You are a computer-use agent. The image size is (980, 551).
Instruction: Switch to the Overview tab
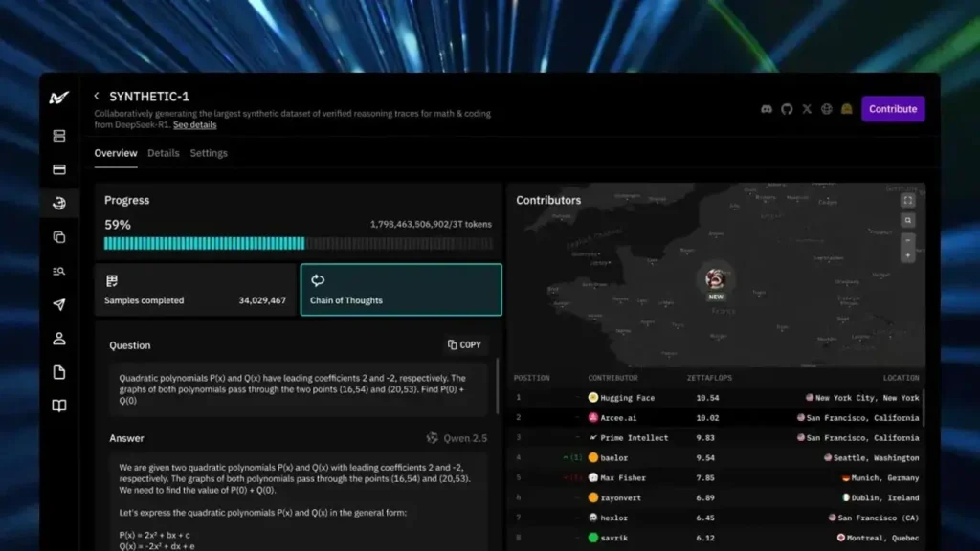(x=116, y=153)
